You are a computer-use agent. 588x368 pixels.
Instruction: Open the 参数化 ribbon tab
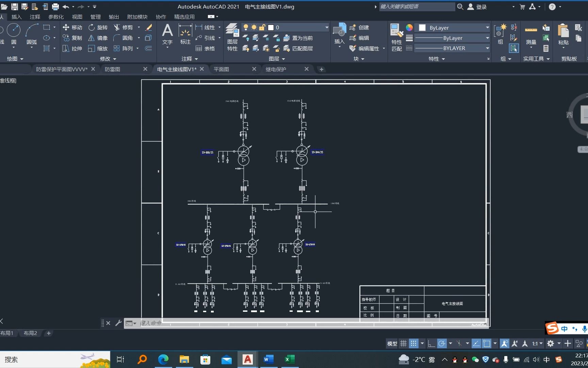[56, 17]
